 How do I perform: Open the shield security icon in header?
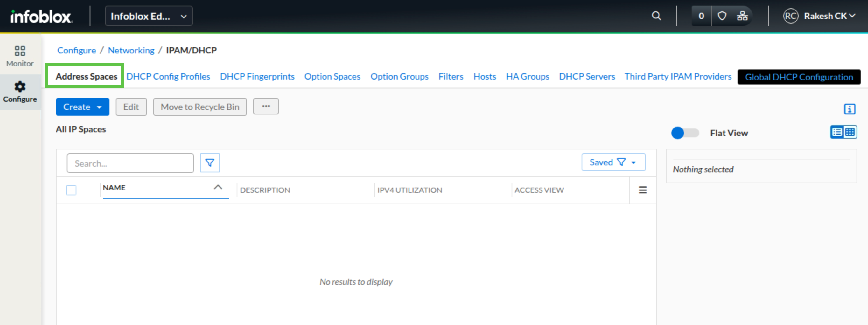click(722, 16)
